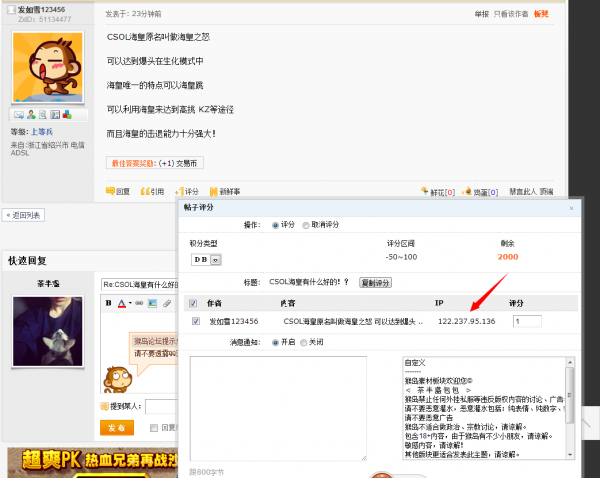Viewport: 600px width, 478px height.
Task: Open the profile card icon under the avatar
Action: point(55,114)
